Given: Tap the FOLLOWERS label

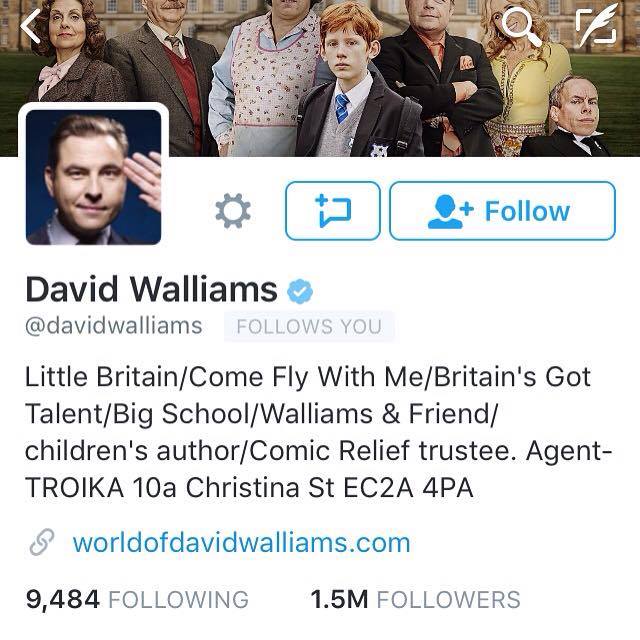Looking at the screenshot, I should (x=448, y=599).
